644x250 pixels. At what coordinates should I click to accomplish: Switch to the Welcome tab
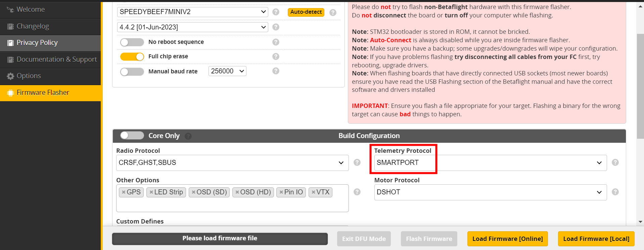click(x=50, y=10)
